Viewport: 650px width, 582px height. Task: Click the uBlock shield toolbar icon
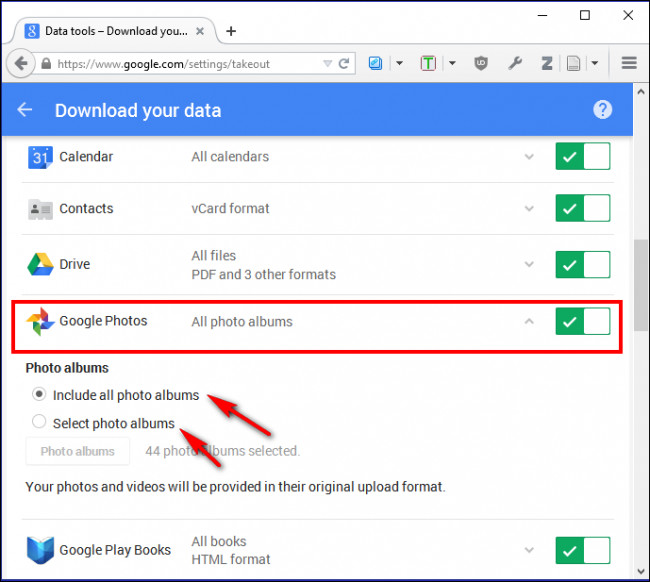coord(480,63)
